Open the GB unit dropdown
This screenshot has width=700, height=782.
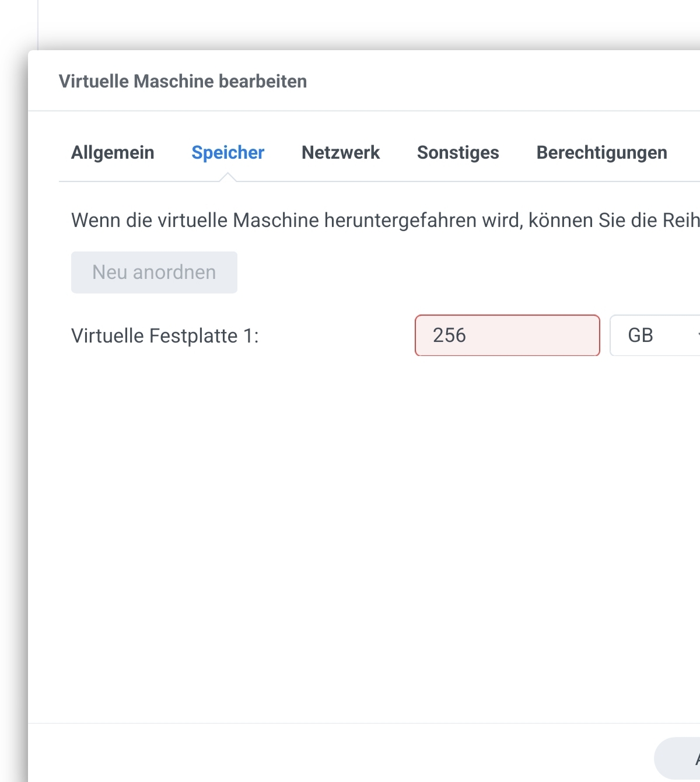pyautogui.click(x=654, y=336)
